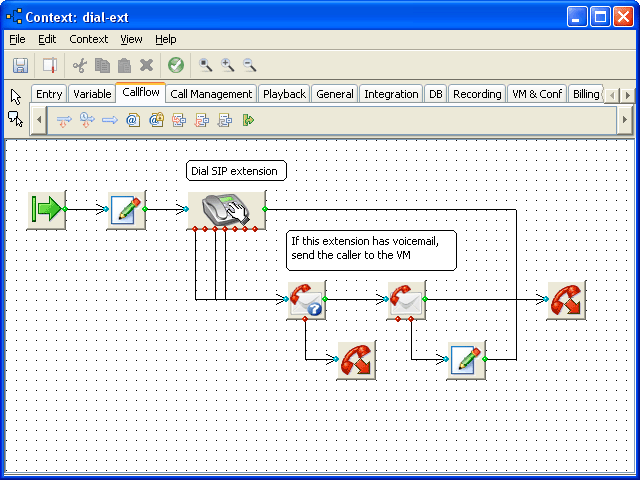Switch to the Recording tab
640x480 pixels.
[x=477, y=94]
